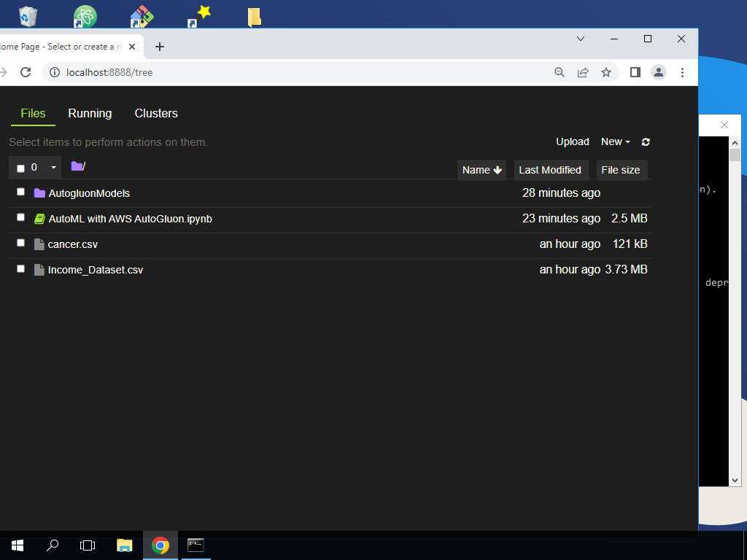Open the Atom desktop shortcut
The height and width of the screenshot is (560, 747).
tap(85, 16)
